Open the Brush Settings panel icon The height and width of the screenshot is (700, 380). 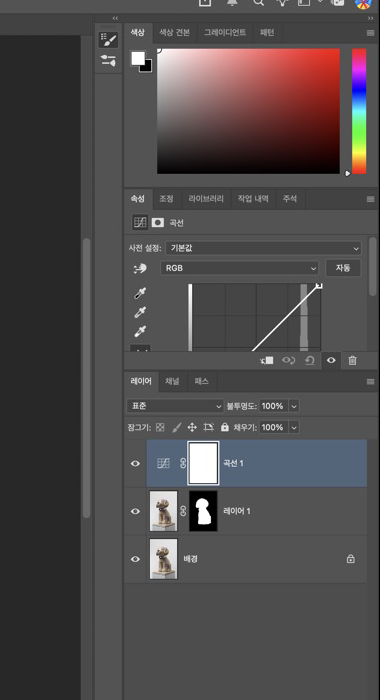coord(109,40)
